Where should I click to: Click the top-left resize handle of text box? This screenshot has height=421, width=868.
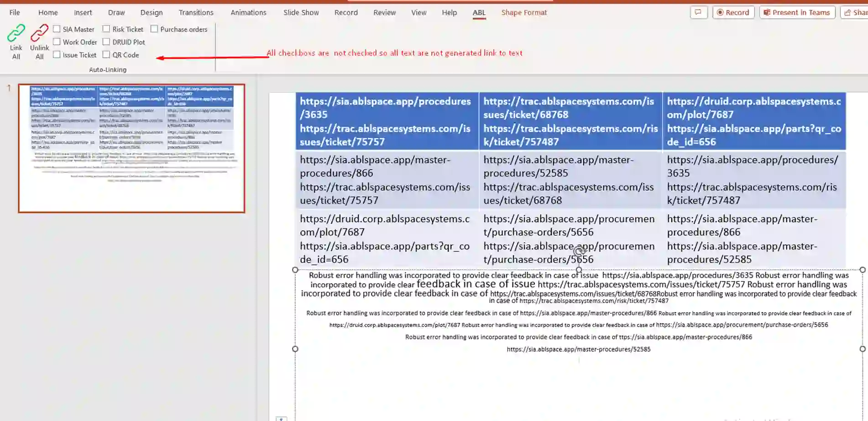click(295, 270)
